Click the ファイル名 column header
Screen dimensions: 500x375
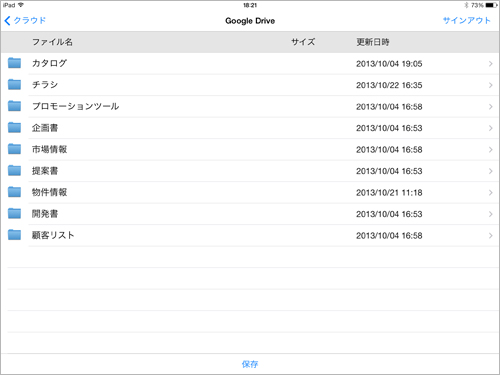click(52, 42)
